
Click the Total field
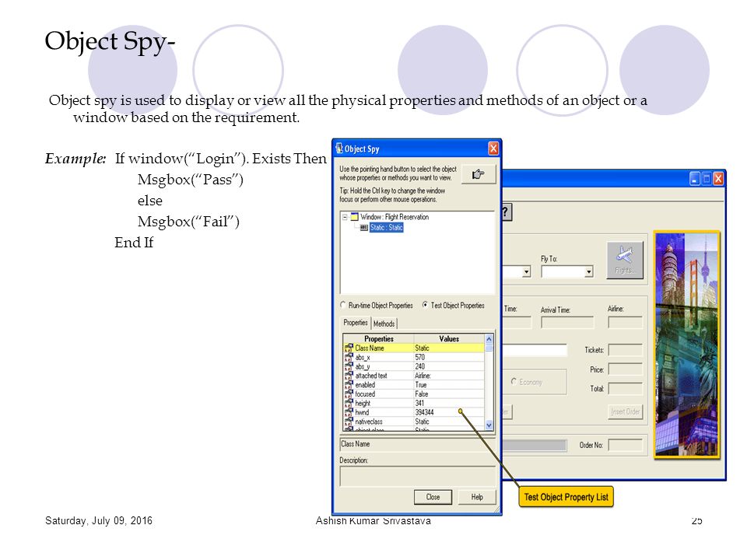[x=626, y=389]
